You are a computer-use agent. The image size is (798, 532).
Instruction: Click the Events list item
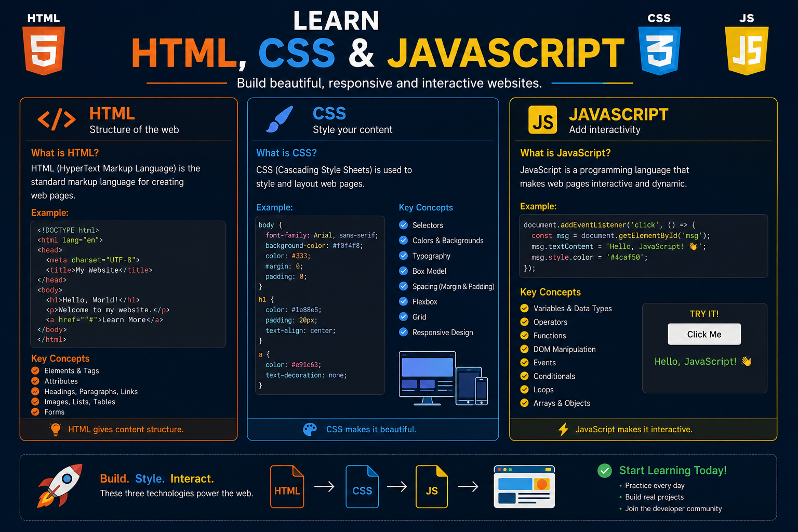[x=544, y=362]
